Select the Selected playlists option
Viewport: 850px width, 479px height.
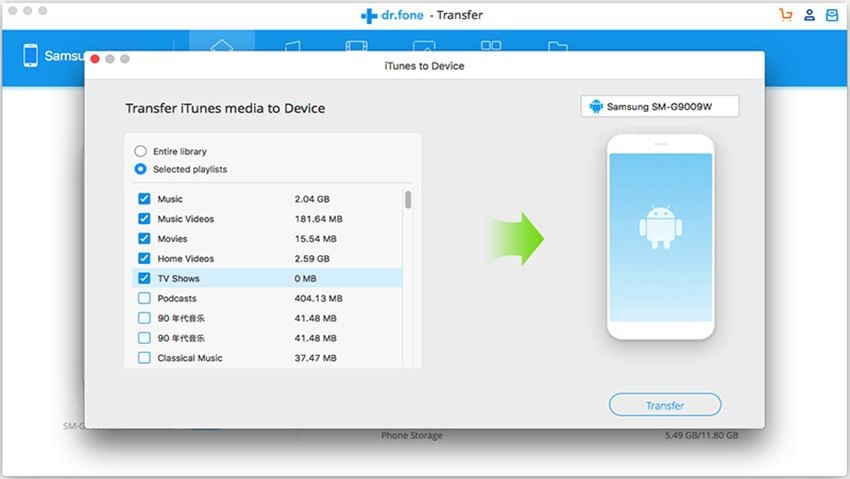pyautogui.click(x=140, y=169)
